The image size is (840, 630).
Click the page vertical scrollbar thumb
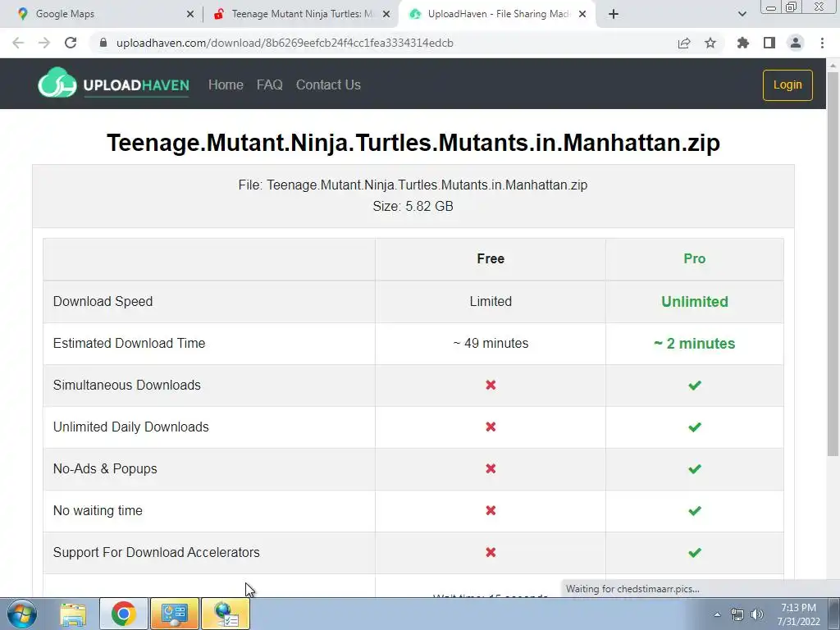coord(833,262)
